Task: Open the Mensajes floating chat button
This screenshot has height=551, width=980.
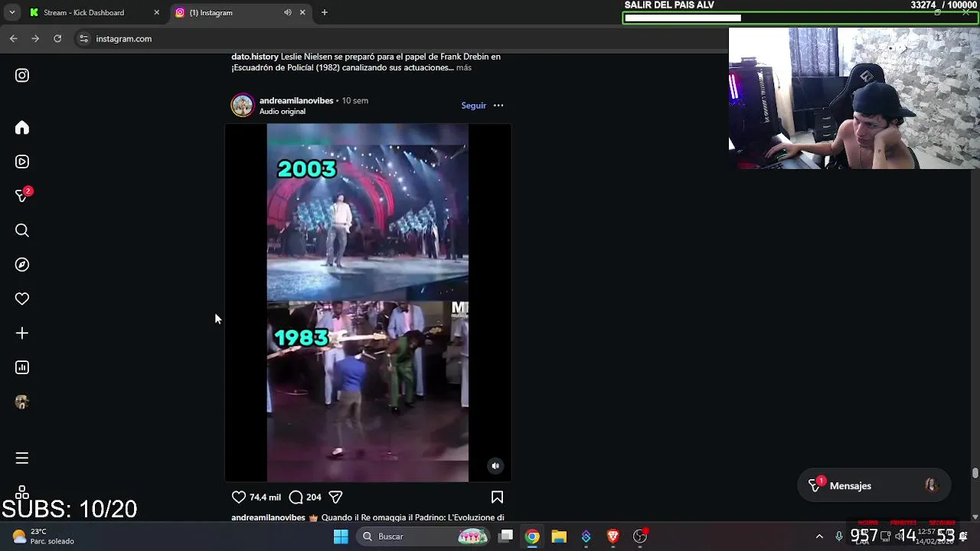Action: [x=874, y=486]
